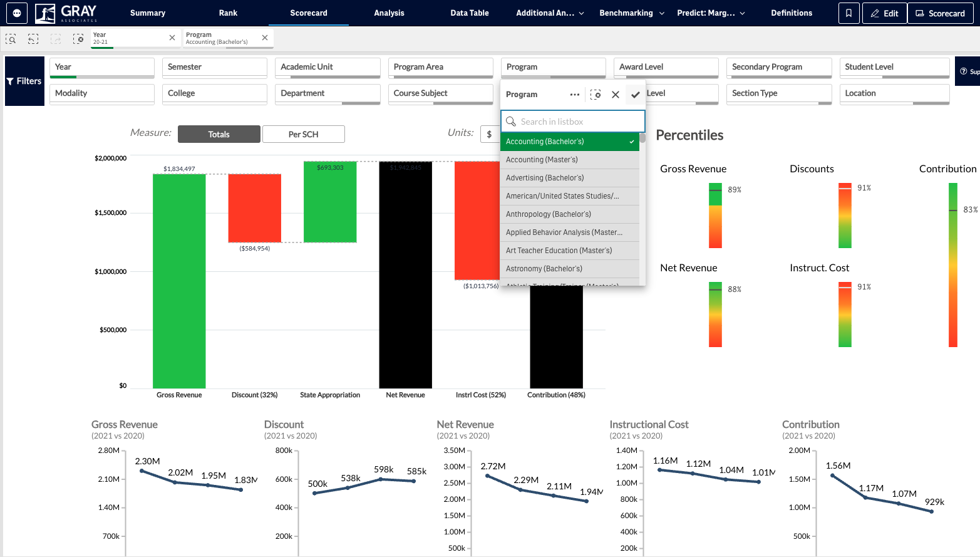The height and width of the screenshot is (557, 980).
Task: Open the Data Table tab
Action: (470, 13)
